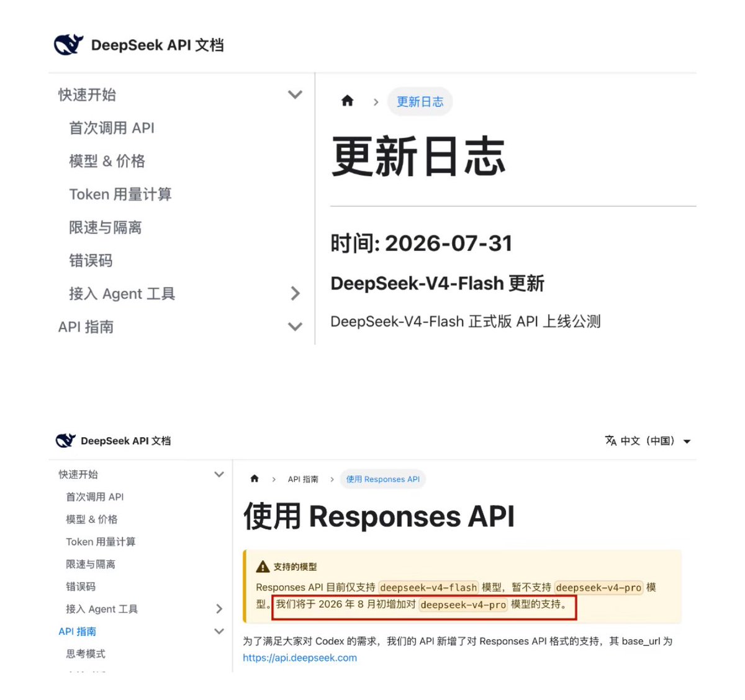The height and width of the screenshot is (700, 745).
Task: Click the DeepSeek whale logo in top screenshot
Action: [68, 45]
